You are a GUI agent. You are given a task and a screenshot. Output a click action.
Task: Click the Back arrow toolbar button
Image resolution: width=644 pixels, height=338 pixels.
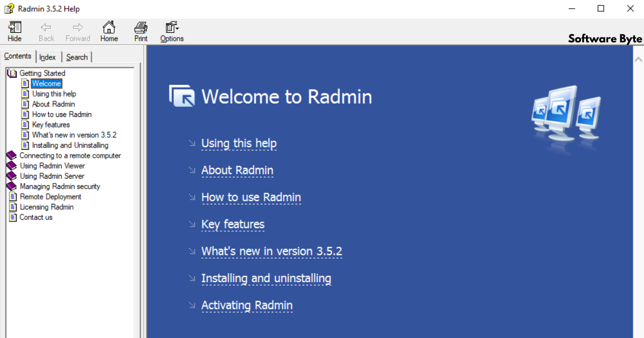(47, 32)
